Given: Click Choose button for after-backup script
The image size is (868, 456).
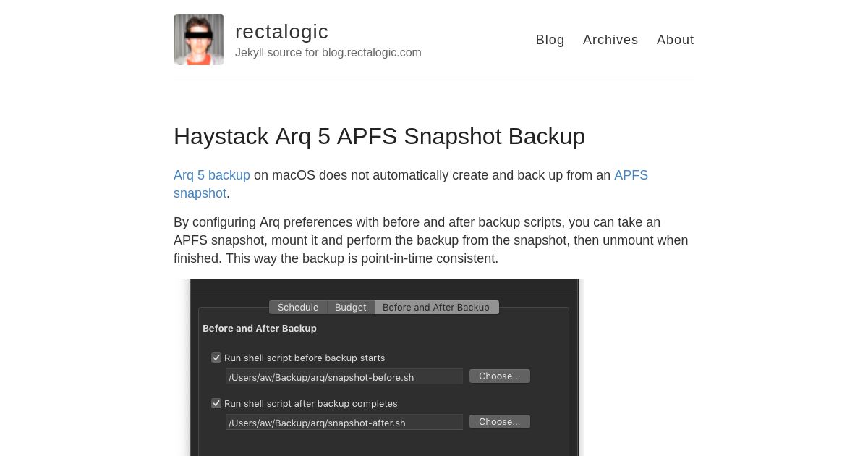Looking at the screenshot, I should tap(500, 422).
